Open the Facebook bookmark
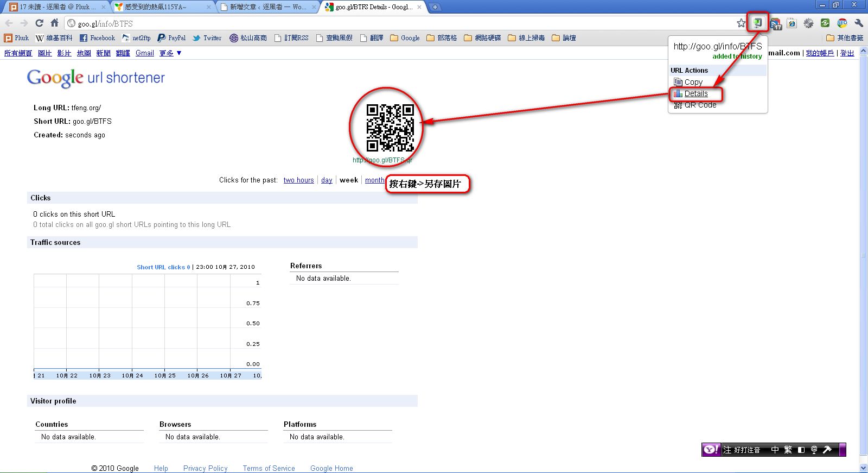This screenshot has width=868, height=473. tap(97, 38)
